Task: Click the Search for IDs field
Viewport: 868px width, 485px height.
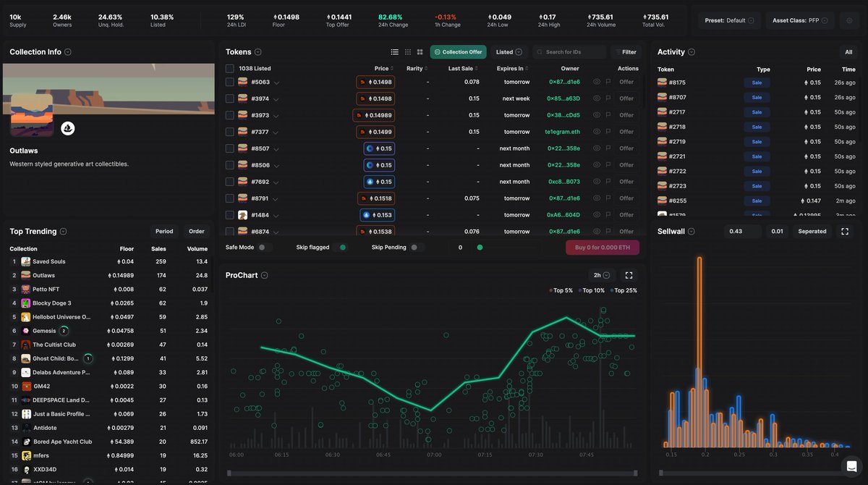Action: [x=569, y=52]
